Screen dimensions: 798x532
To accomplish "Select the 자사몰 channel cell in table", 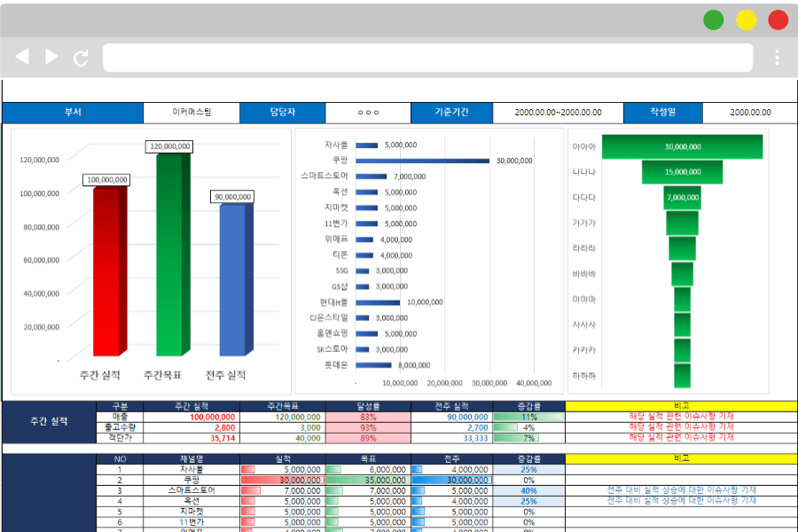I will [x=192, y=469].
